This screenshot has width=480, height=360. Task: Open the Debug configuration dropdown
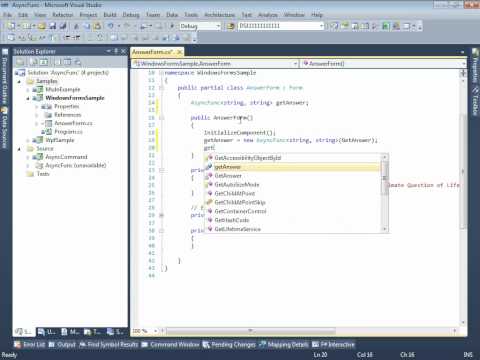218,26
